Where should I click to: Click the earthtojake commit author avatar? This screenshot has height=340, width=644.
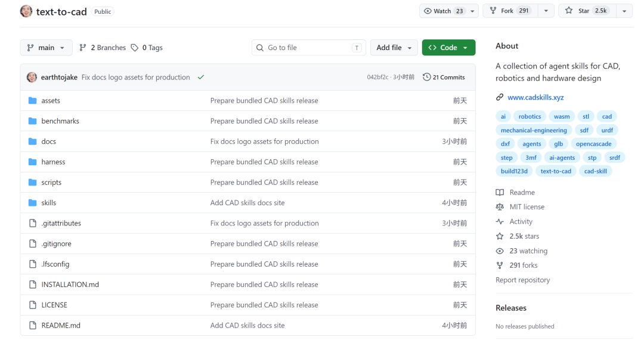tap(32, 77)
